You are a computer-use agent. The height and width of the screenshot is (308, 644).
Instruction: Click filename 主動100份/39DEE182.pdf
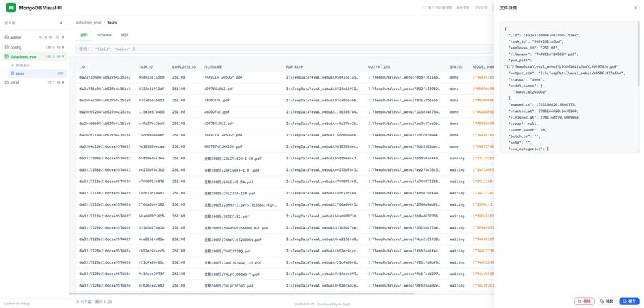click(x=226, y=216)
